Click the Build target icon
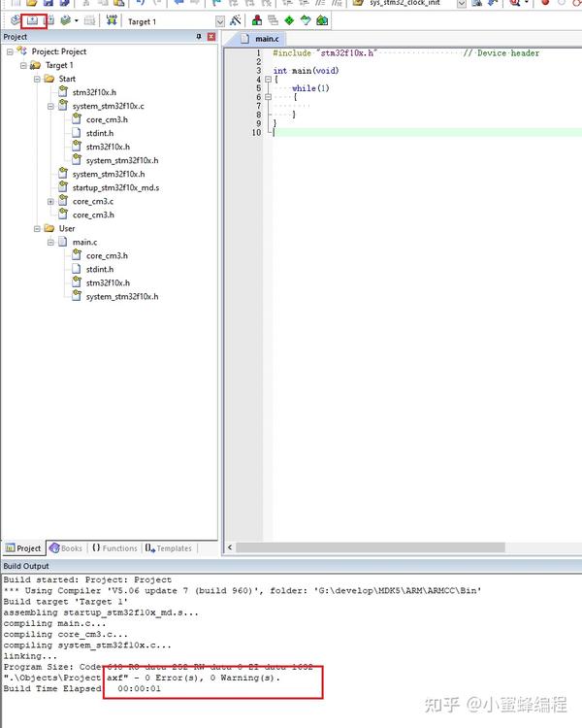This screenshot has width=582, height=728. [32, 21]
